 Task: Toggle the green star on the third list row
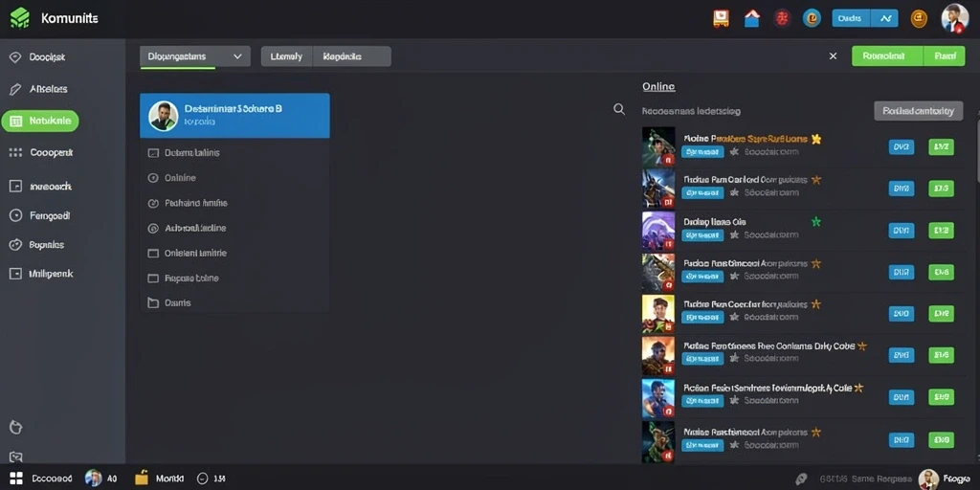click(x=815, y=221)
